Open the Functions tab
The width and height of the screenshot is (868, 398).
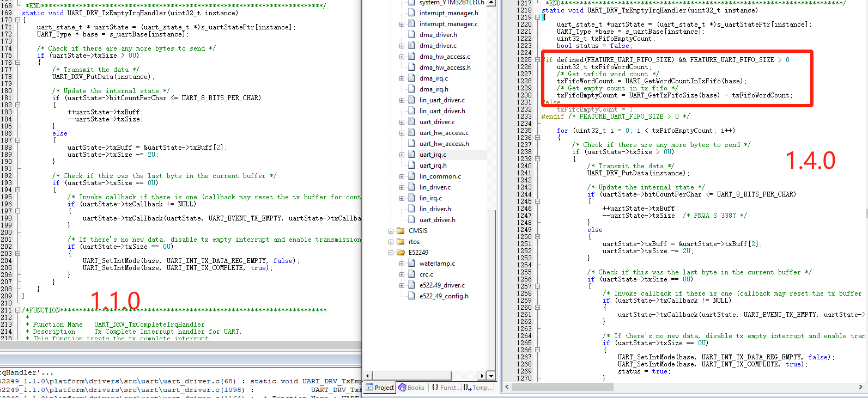(445, 388)
